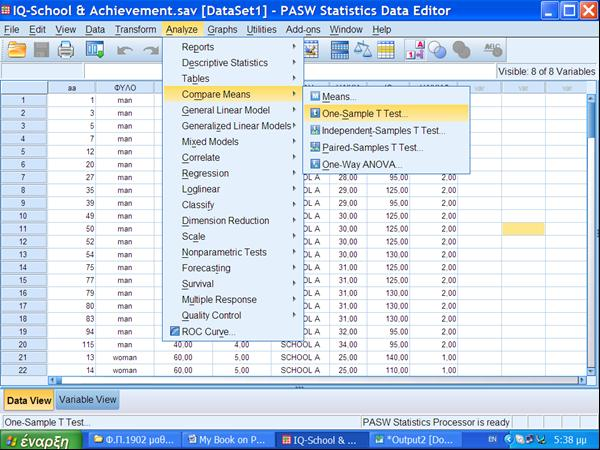Open Multiple Response menu entry
600x450 pixels.
point(233,300)
